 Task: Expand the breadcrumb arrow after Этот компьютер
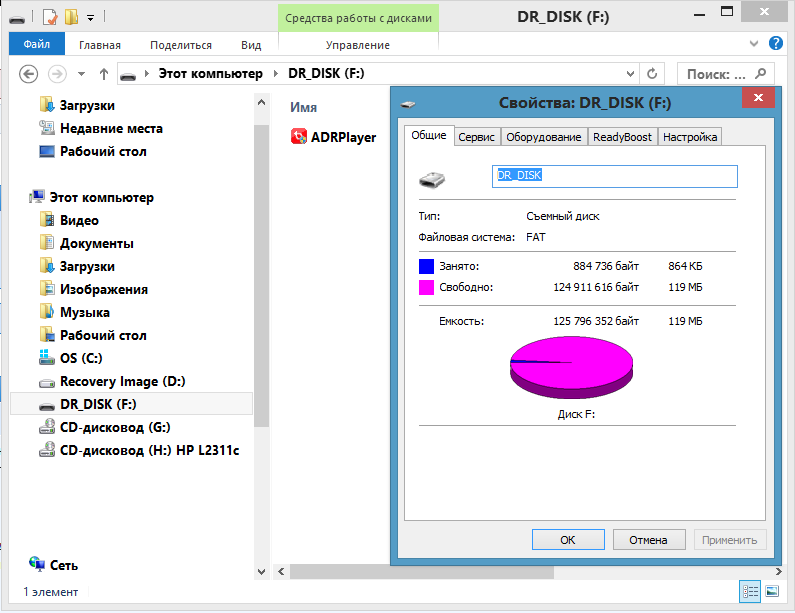[276, 74]
